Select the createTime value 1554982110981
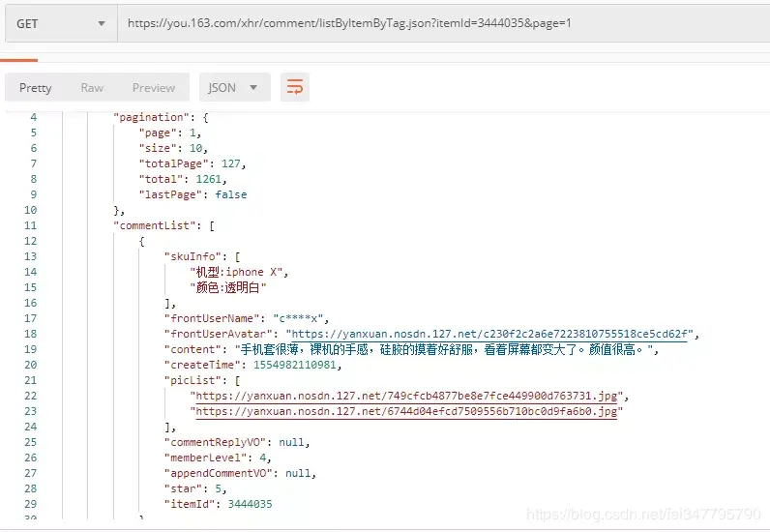Viewport: 770px width, 532px height. click(295, 365)
